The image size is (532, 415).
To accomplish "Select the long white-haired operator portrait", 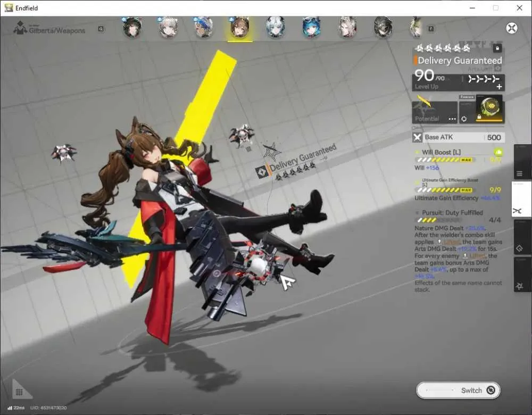I will 347,27.
